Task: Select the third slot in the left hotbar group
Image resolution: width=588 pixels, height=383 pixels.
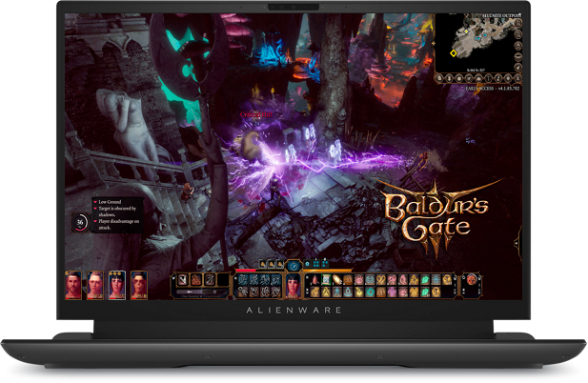Action: pyautogui.click(x=208, y=279)
